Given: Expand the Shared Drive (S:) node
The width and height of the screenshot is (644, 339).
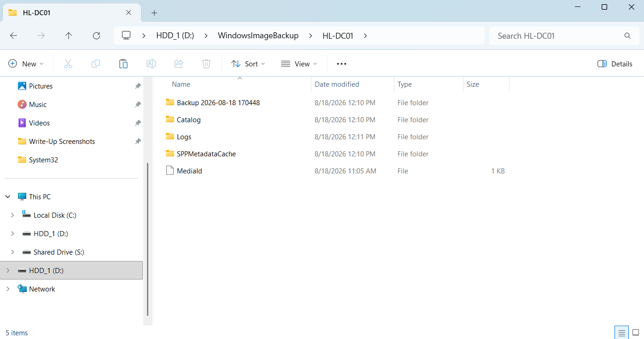Looking at the screenshot, I should (12, 252).
